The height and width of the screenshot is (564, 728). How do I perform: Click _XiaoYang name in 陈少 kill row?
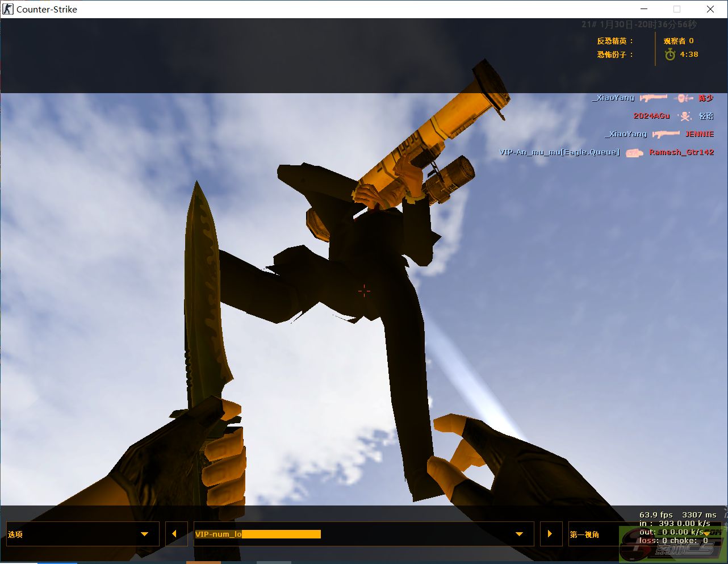pyautogui.click(x=613, y=98)
